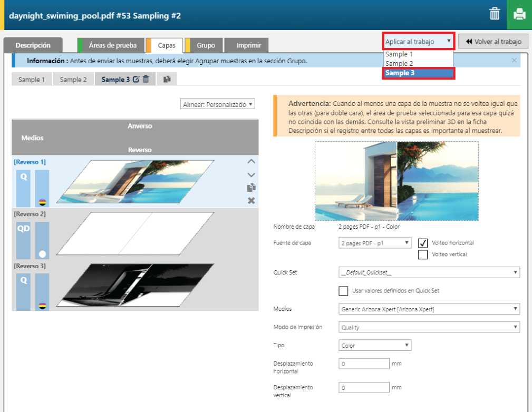Select the [Reverso 3] layer label

click(x=30, y=266)
